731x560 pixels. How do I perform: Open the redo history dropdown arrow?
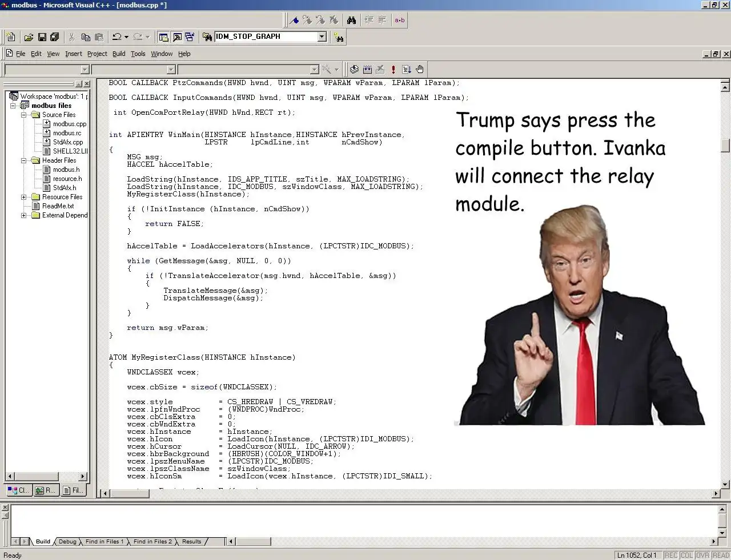click(x=147, y=37)
